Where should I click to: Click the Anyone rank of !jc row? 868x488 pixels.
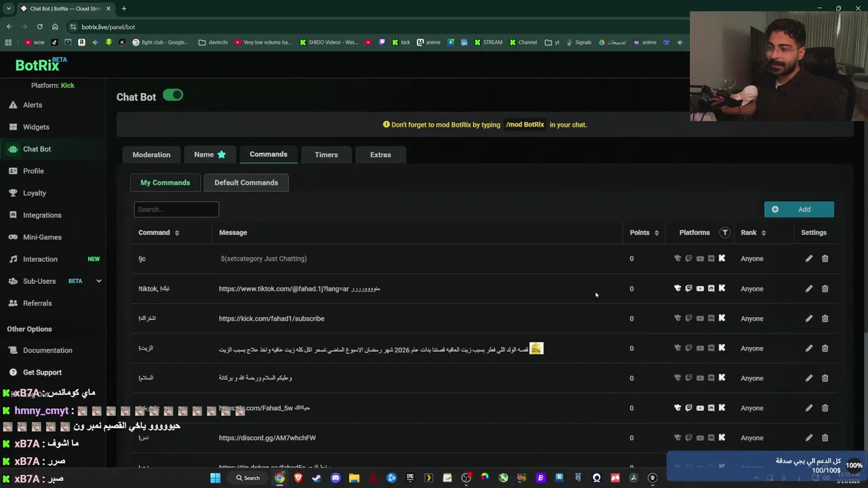tap(752, 258)
